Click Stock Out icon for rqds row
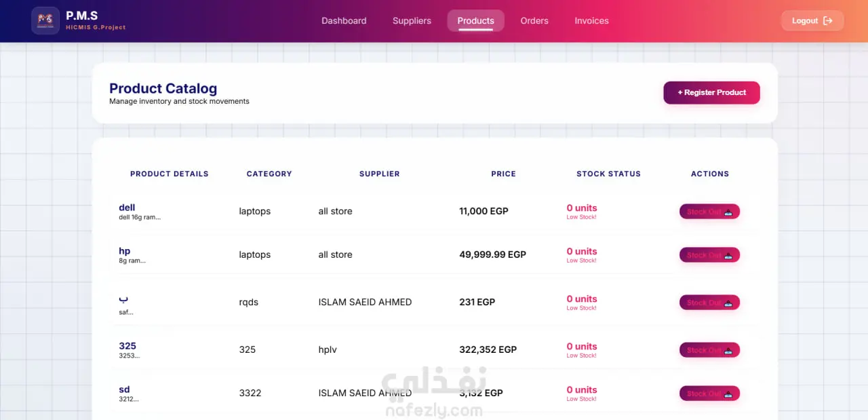Screen dimensions: 868x420 (x=728, y=303)
